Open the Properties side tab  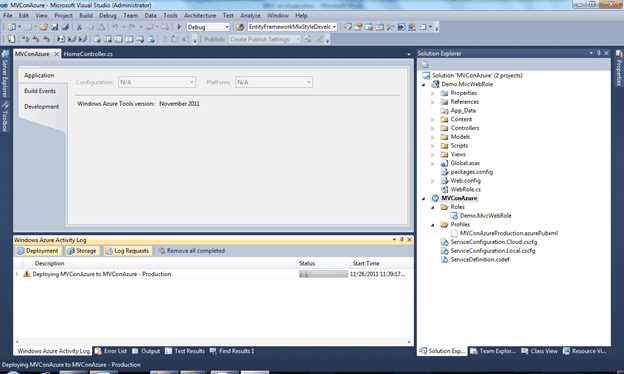click(619, 68)
